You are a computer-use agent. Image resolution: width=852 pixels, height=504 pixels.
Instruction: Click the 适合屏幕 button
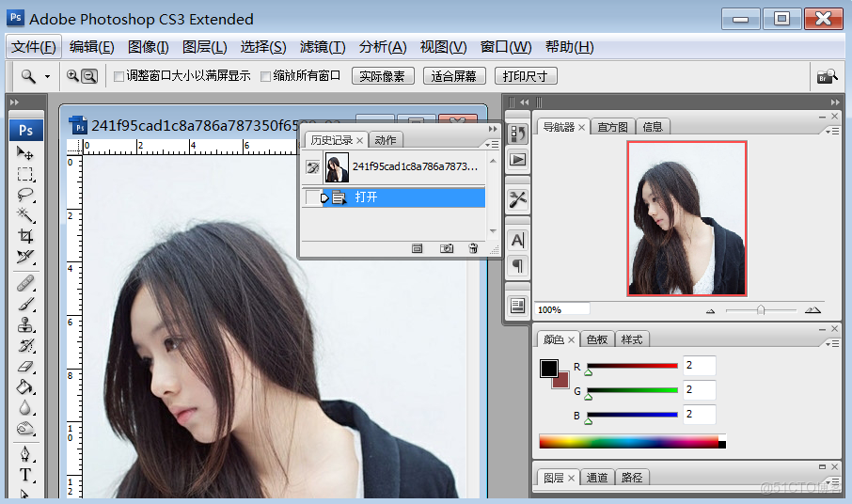tap(453, 76)
